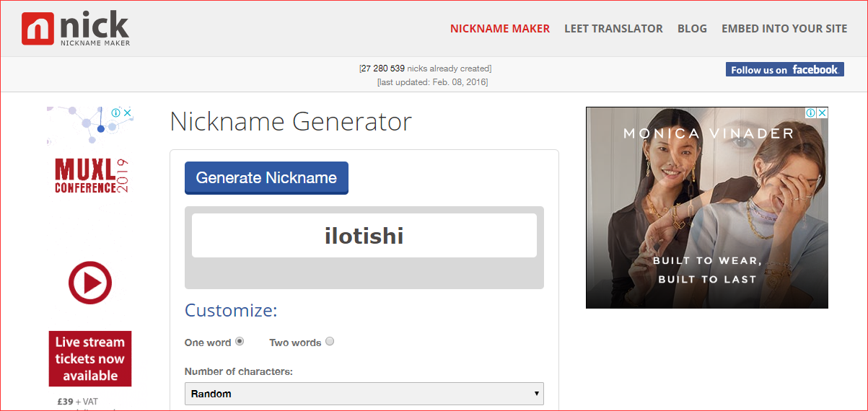Screen dimensions: 868x411
Task: Open the Blog menu link
Action: pyautogui.click(x=692, y=29)
